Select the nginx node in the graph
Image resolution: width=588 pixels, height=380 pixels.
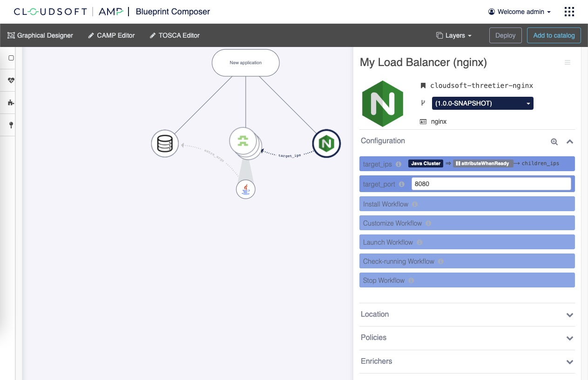326,144
